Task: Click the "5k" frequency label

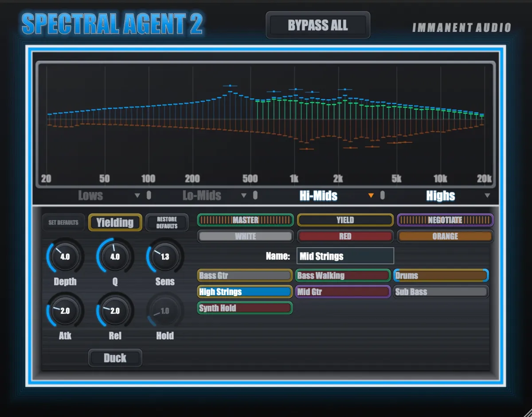Action: click(396, 179)
